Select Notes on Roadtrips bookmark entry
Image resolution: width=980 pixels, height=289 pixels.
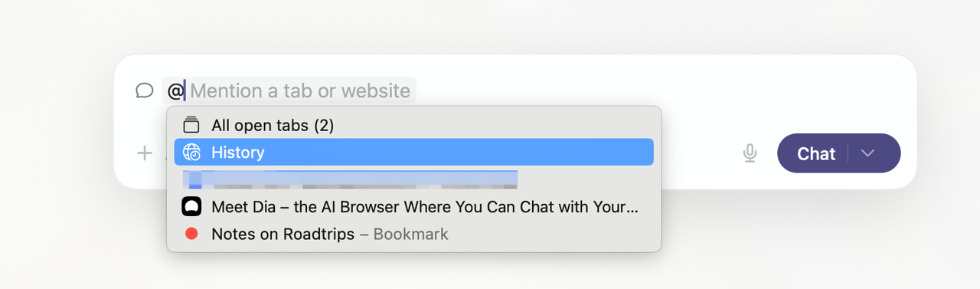point(413,234)
